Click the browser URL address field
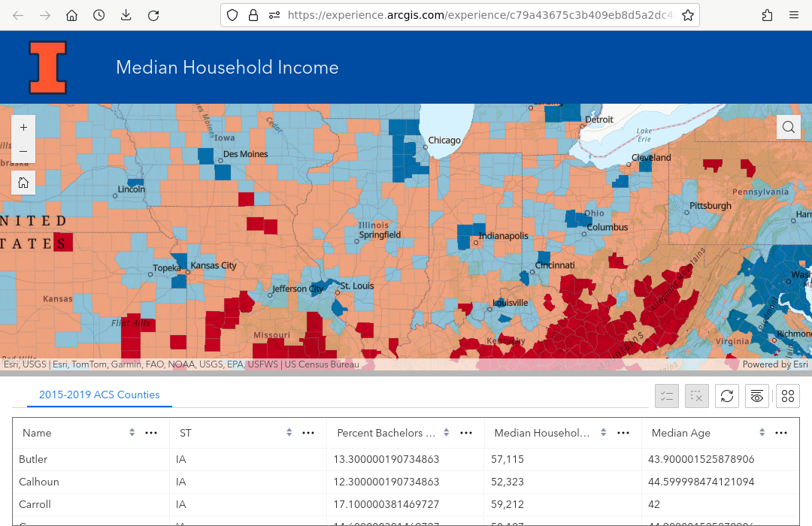This screenshot has width=812, height=526. click(x=480, y=15)
